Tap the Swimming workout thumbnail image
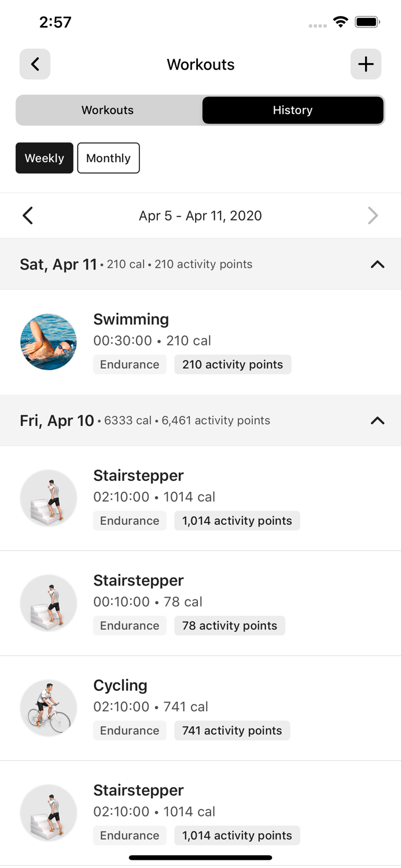 [48, 341]
